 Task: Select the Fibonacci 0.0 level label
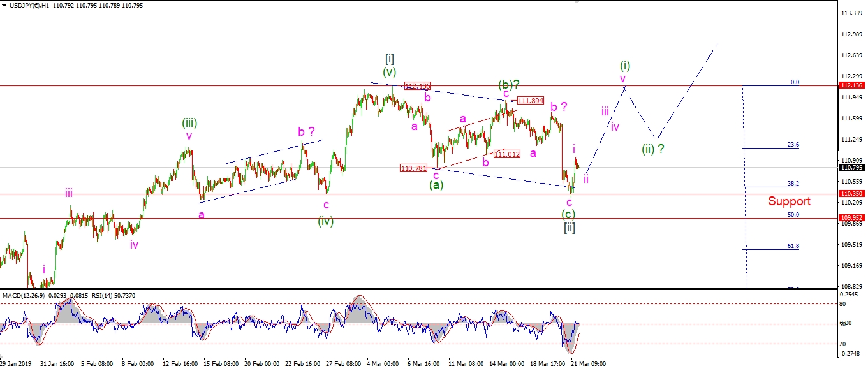pyautogui.click(x=794, y=82)
